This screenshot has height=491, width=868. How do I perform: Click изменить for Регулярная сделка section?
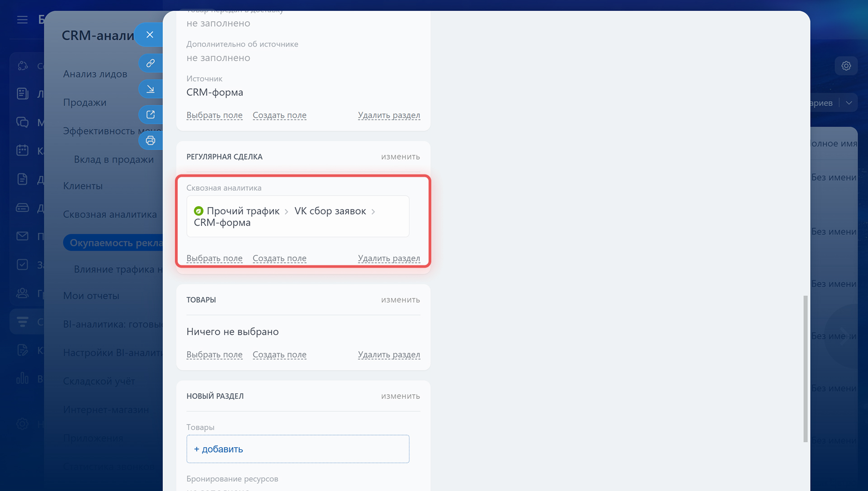(400, 156)
